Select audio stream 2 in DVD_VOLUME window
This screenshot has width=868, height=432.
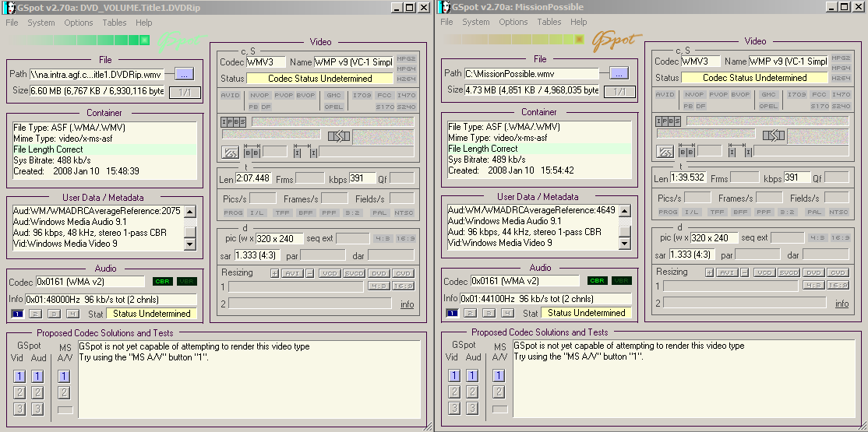click(x=35, y=314)
